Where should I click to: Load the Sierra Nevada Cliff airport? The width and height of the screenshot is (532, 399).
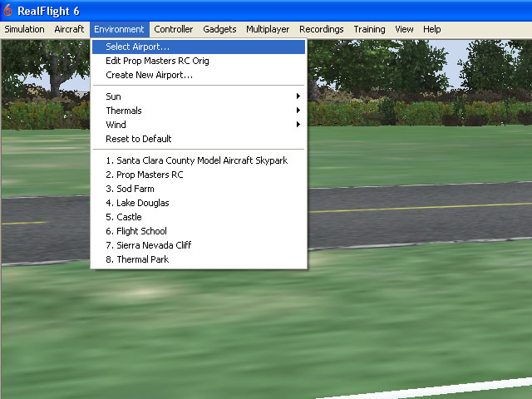click(199, 245)
